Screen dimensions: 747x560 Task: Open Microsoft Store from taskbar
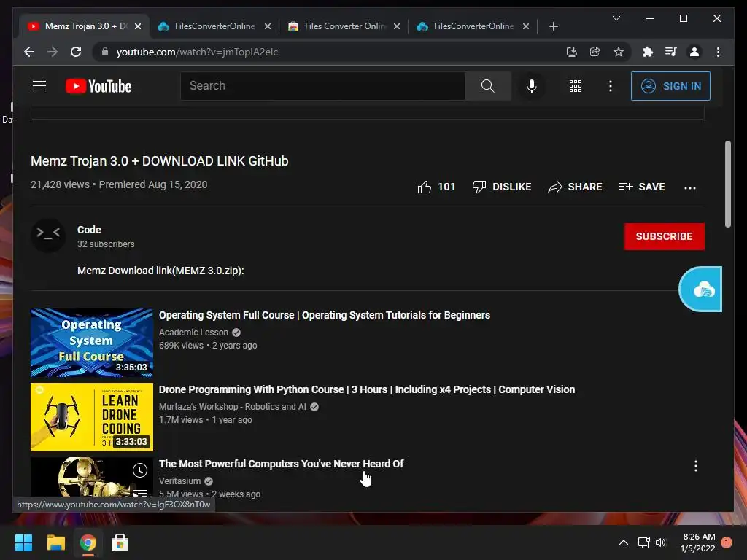[120, 542]
